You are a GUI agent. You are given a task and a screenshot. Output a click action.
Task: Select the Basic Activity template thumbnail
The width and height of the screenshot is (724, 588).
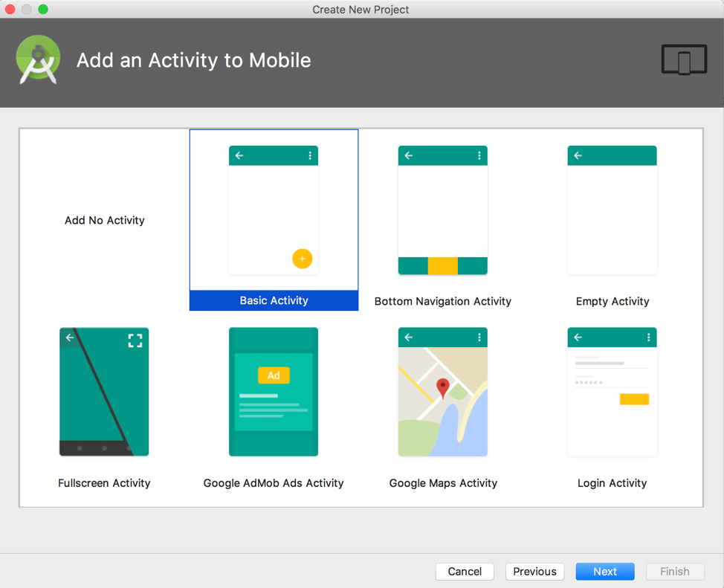tap(274, 210)
